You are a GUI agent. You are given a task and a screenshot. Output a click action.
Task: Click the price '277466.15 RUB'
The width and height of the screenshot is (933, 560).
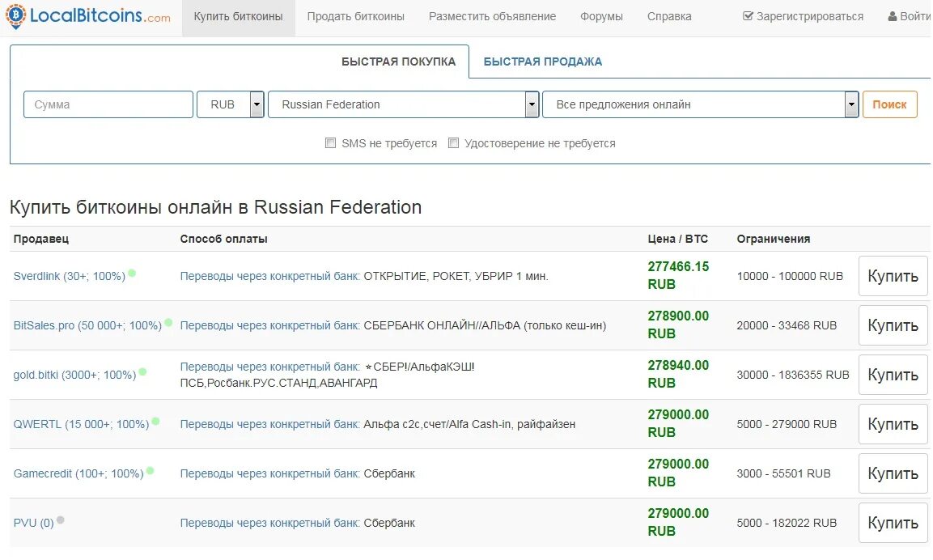(x=678, y=275)
